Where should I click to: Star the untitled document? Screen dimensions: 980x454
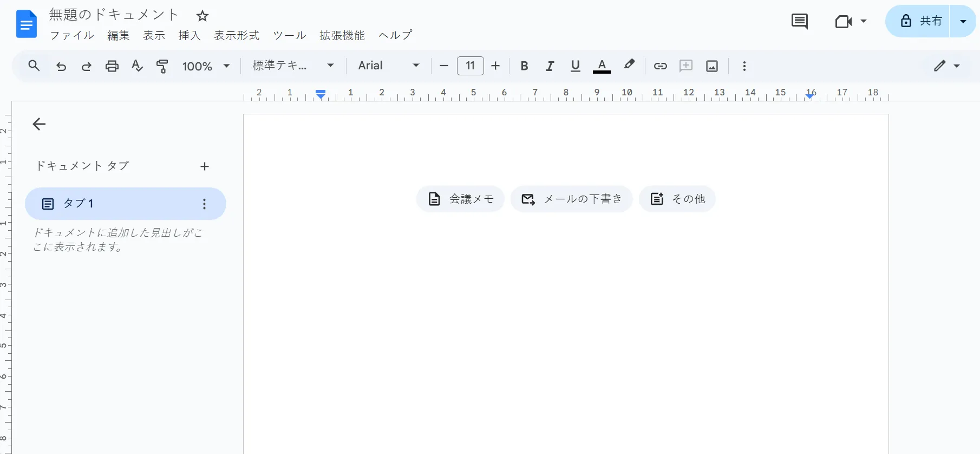click(x=202, y=16)
